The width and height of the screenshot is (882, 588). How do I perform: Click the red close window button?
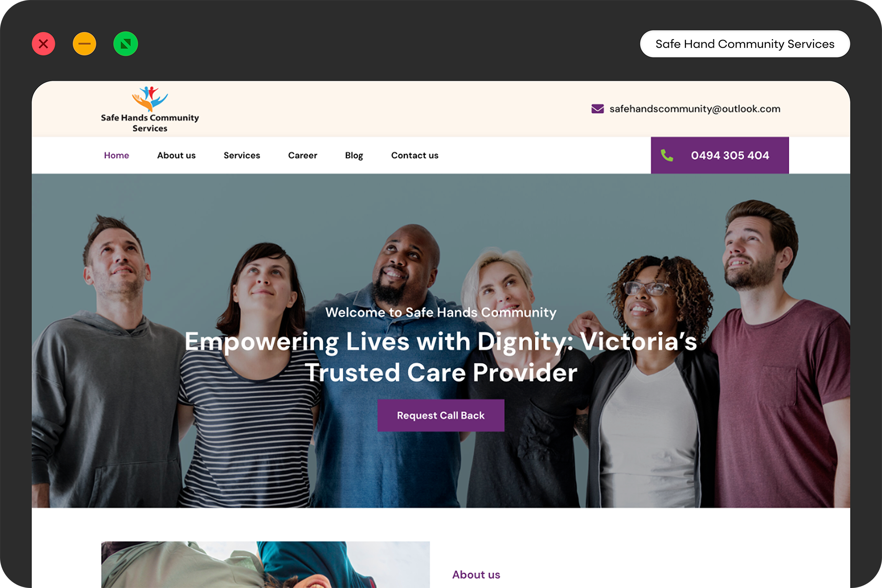coord(44,44)
